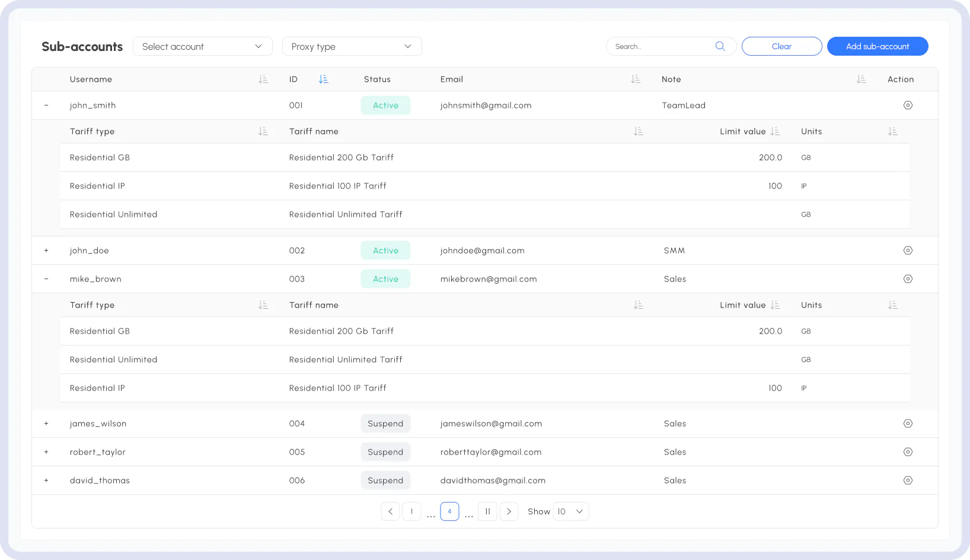Go to previous page arrow
The height and width of the screenshot is (560, 970).
coord(391,511)
